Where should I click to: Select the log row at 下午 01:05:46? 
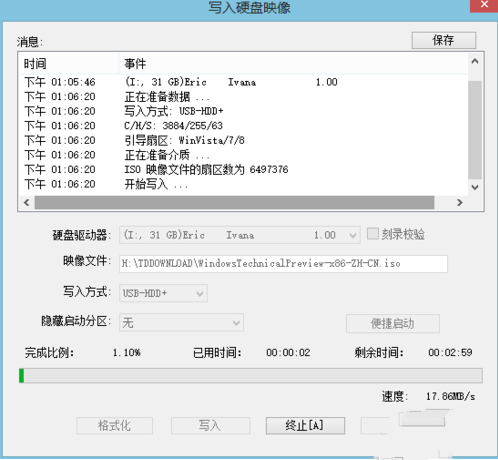(243, 82)
